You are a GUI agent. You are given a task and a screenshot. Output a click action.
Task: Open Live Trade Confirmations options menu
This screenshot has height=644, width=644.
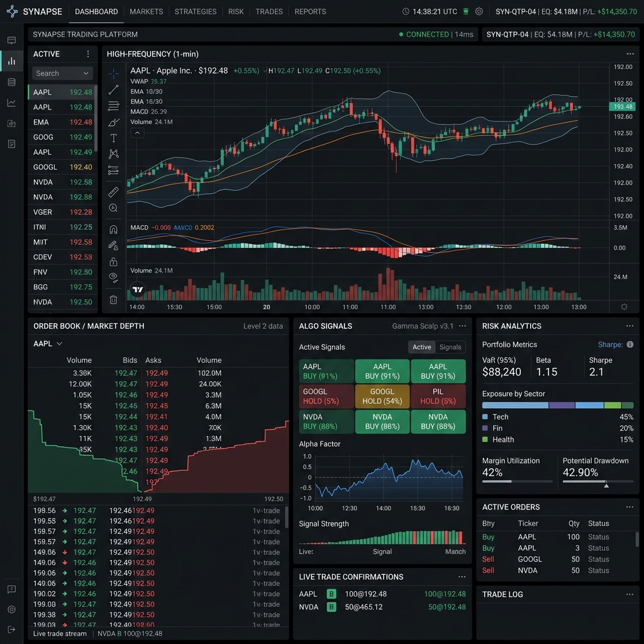462,577
